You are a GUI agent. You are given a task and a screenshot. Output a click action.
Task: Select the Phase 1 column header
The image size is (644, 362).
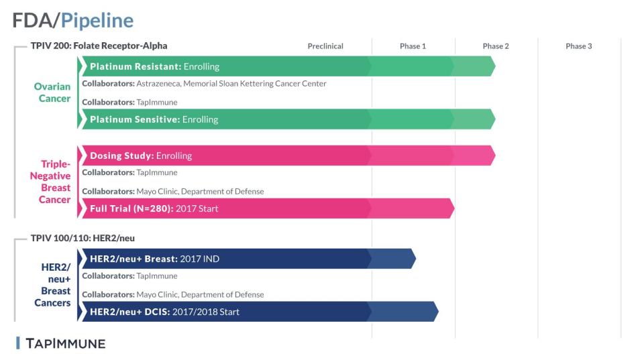click(413, 46)
